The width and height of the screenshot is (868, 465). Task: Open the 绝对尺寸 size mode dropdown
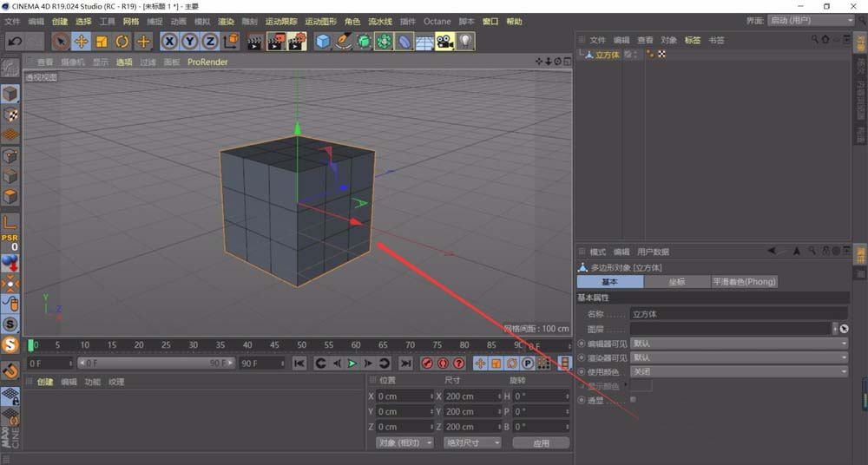[472, 442]
